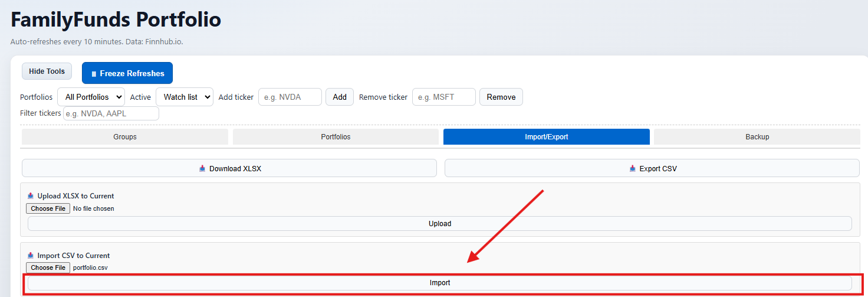Viewport: 868px width, 297px height.
Task: Select the Backup tab
Action: tap(757, 137)
